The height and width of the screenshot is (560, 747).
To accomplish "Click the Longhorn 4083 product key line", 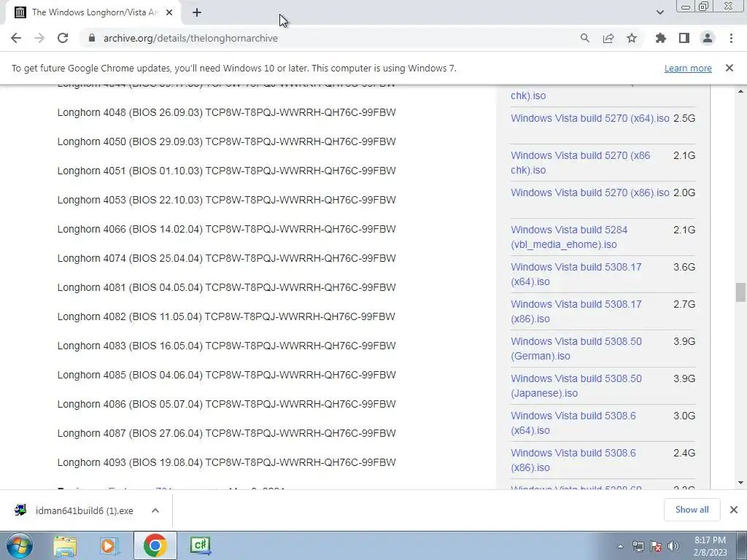I will tap(226, 346).
